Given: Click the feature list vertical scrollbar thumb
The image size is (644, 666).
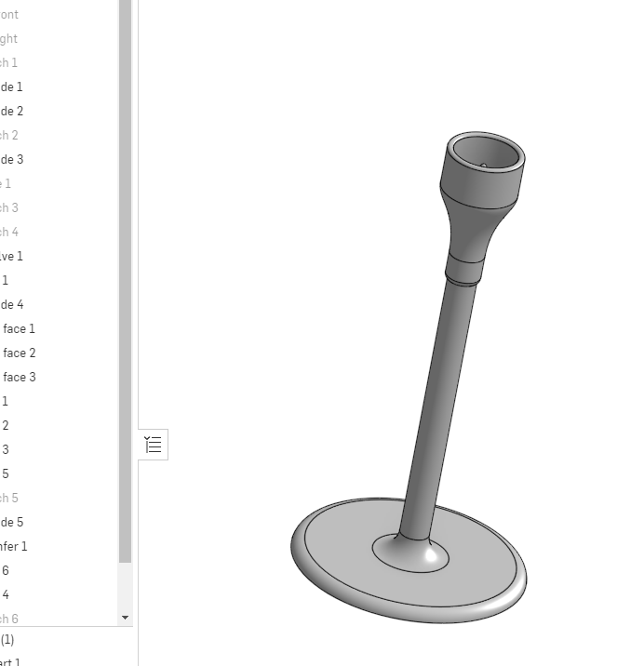Looking at the screenshot, I should (x=125, y=281).
